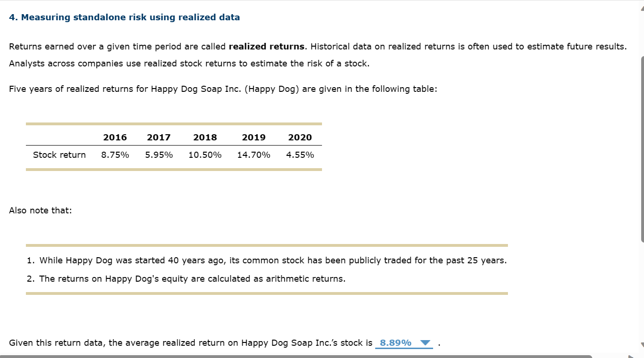The image size is (644, 358).
Task: Select the heading 'Measuring standalone risk using realized data'
Action: point(125,17)
